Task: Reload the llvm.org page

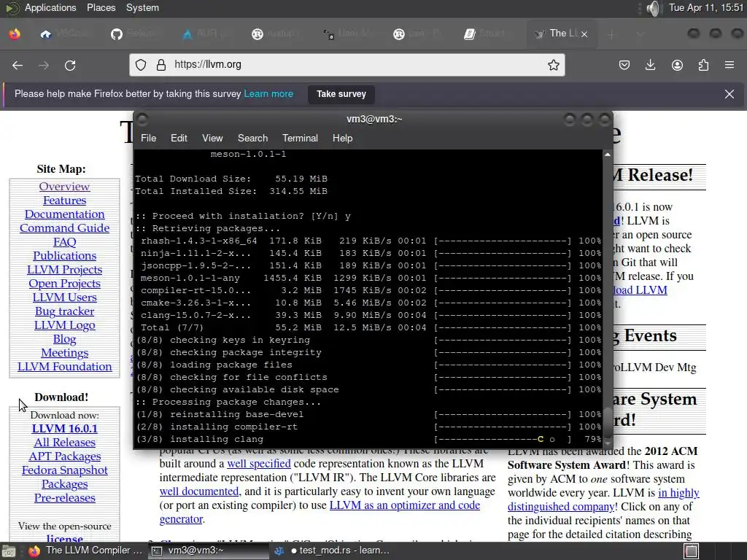Action: 70,65
